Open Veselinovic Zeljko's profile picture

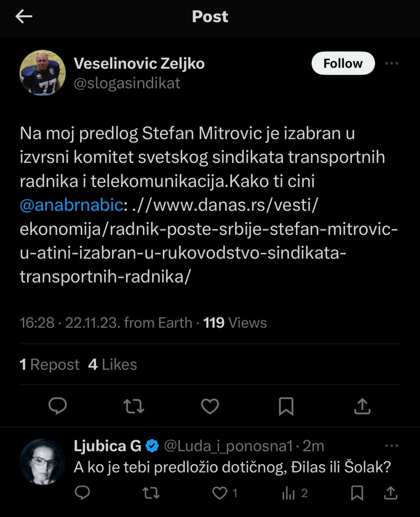click(x=42, y=73)
